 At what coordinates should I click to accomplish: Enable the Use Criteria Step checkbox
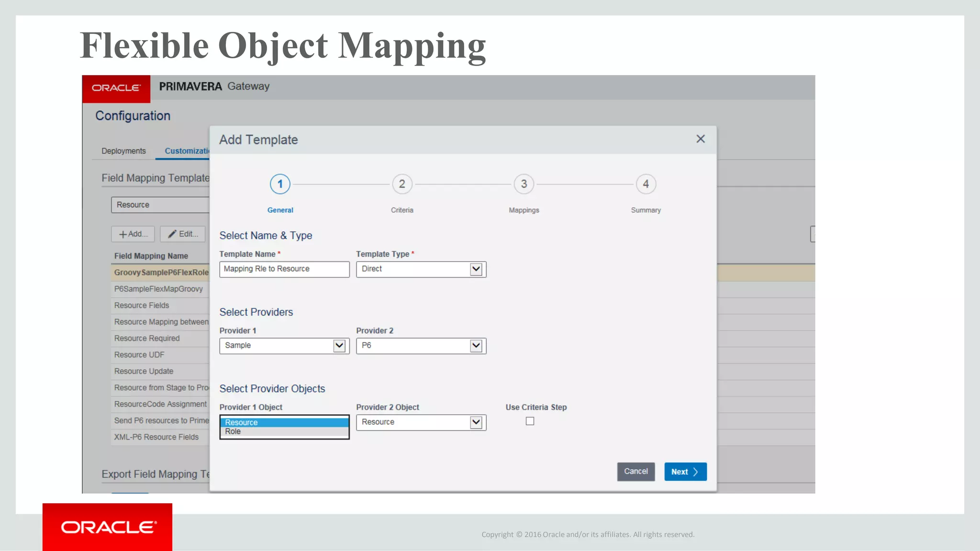530,421
